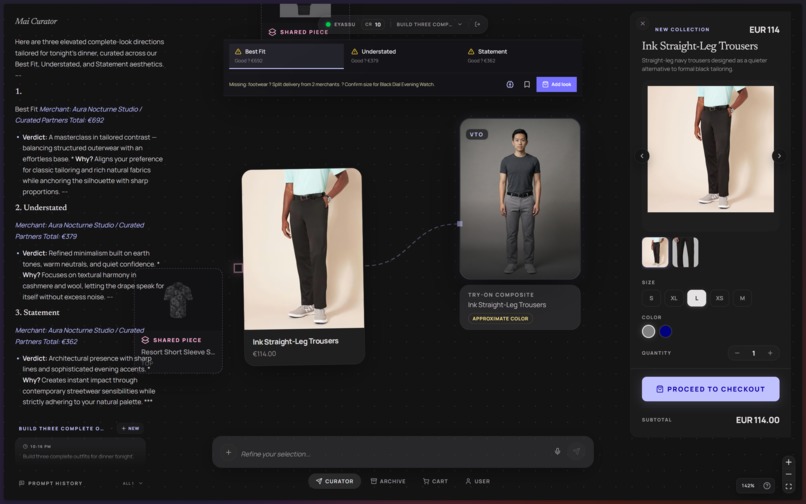Click the Shared Piece layers icon at top
The width and height of the screenshot is (806, 504).
pos(272,32)
